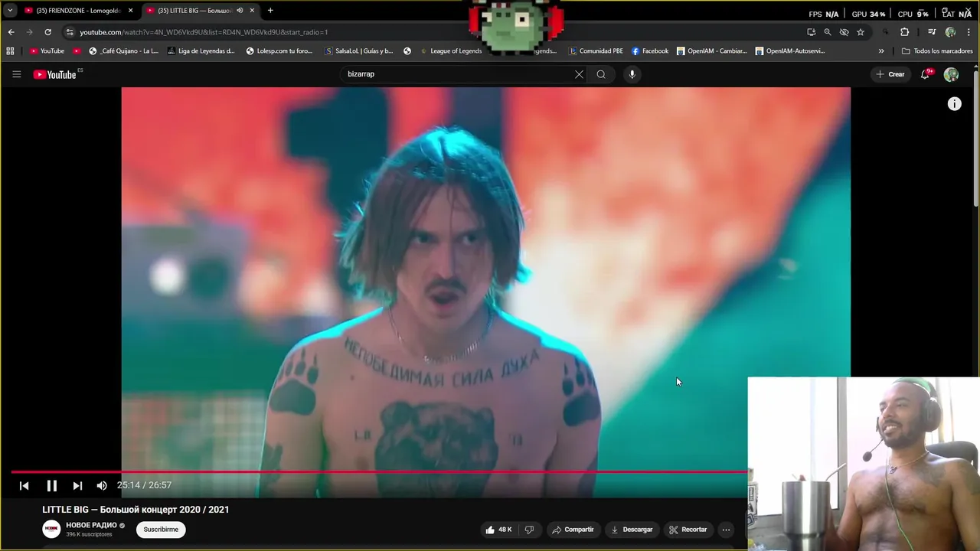Focus the YouTube search field
The image size is (980, 551).
(459, 74)
